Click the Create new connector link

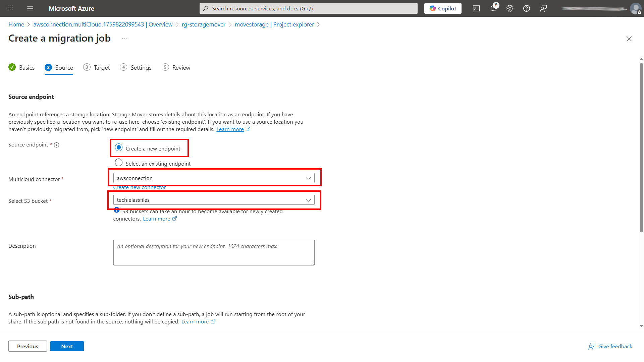tap(140, 187)
